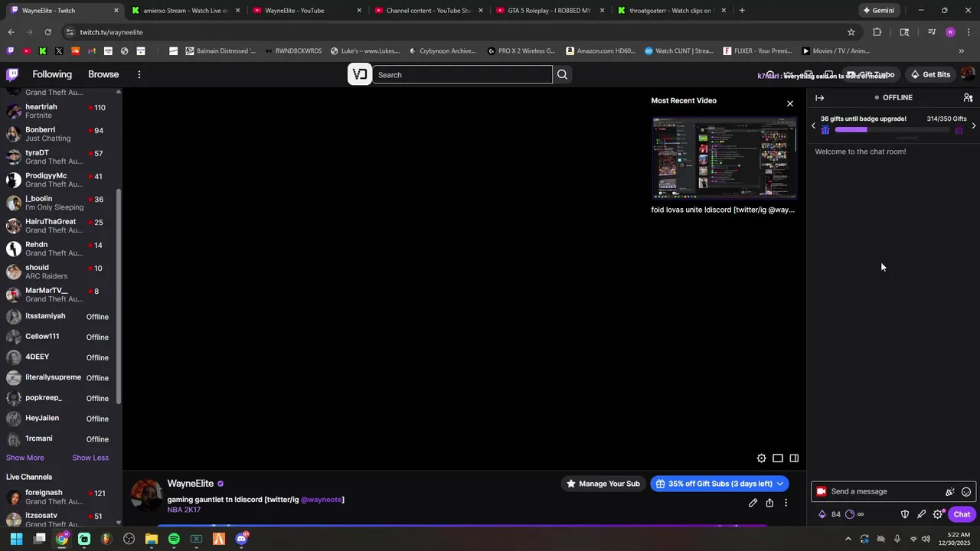
Task: Toggle the right-side chat layout icon
Action: [x=794, y=458]
